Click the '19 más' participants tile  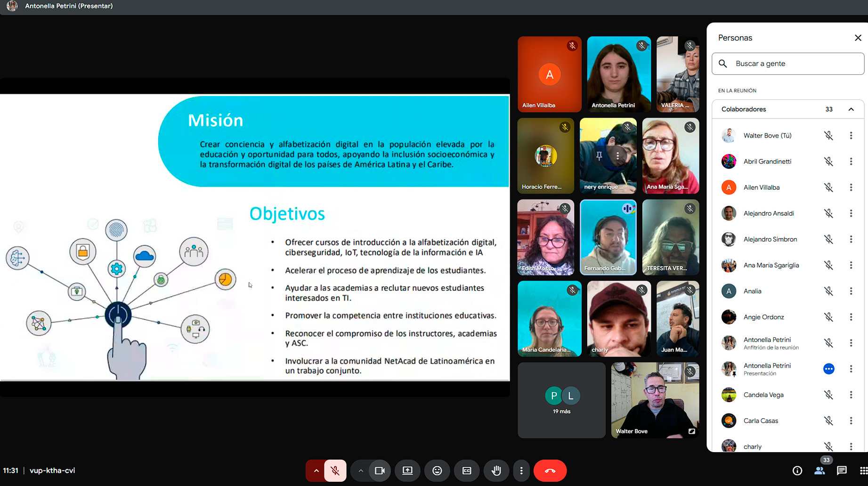(x=561, y=400)
